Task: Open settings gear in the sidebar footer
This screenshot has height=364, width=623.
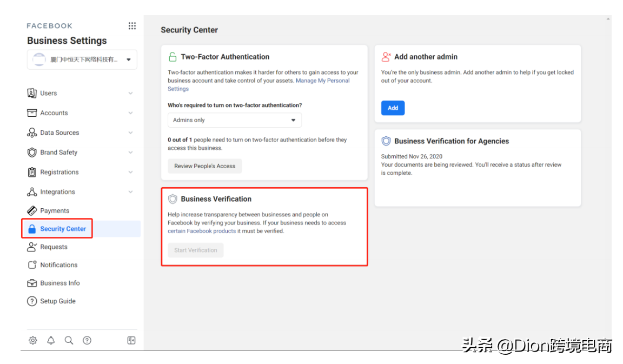Action: point(32,341)
